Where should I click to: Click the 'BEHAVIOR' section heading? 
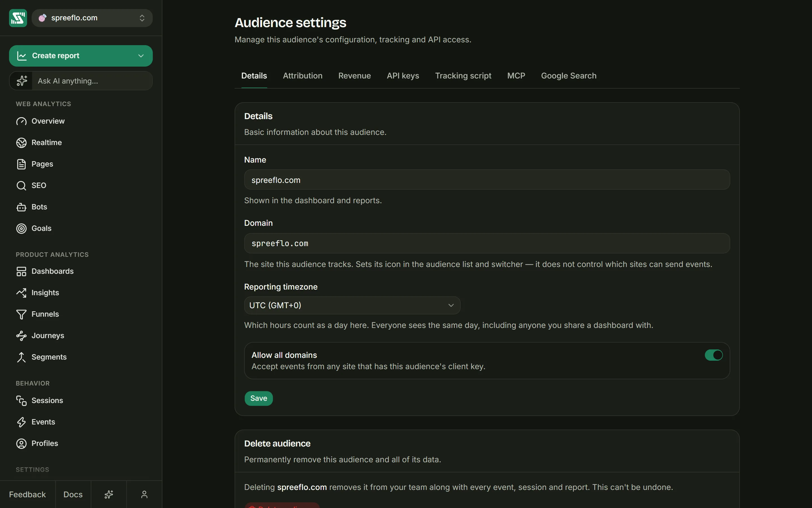tap(32, 383)
